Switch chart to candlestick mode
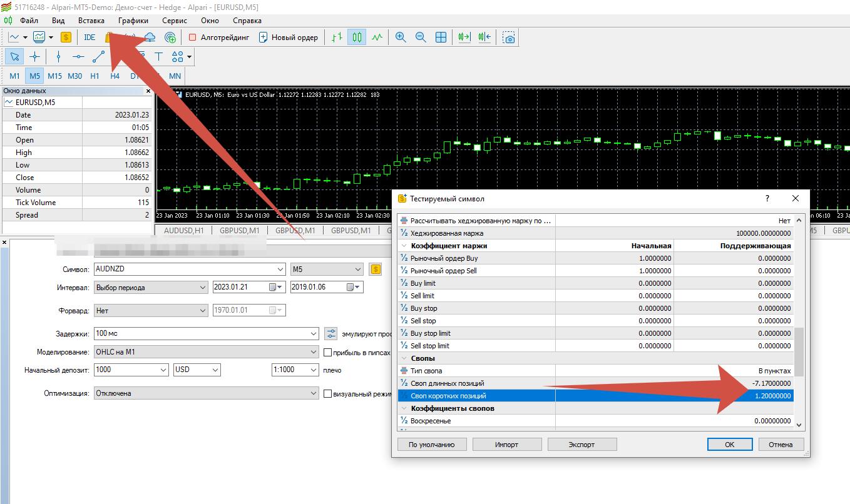Screen dimensions: 850x504 point(357,38)
